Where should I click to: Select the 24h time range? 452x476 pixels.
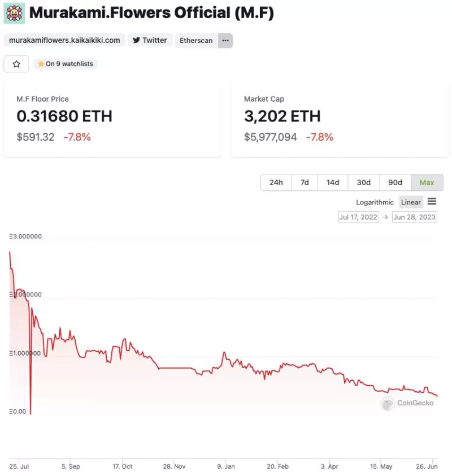(x=276, y=182)
